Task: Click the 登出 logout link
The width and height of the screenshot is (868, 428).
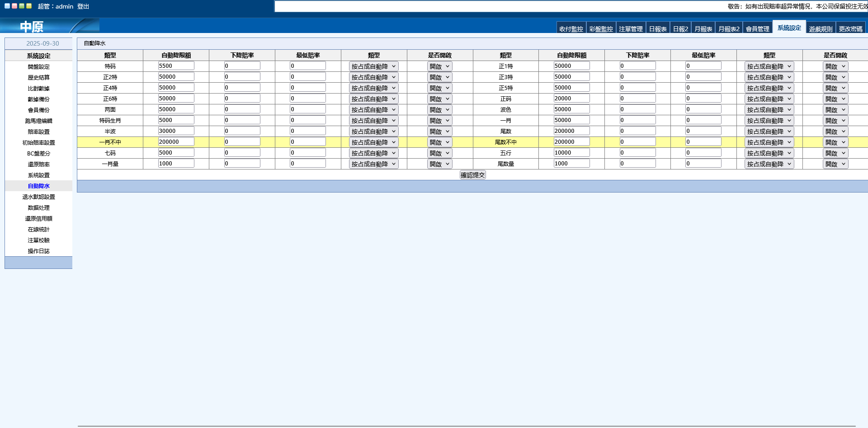Action: [83, 6]
